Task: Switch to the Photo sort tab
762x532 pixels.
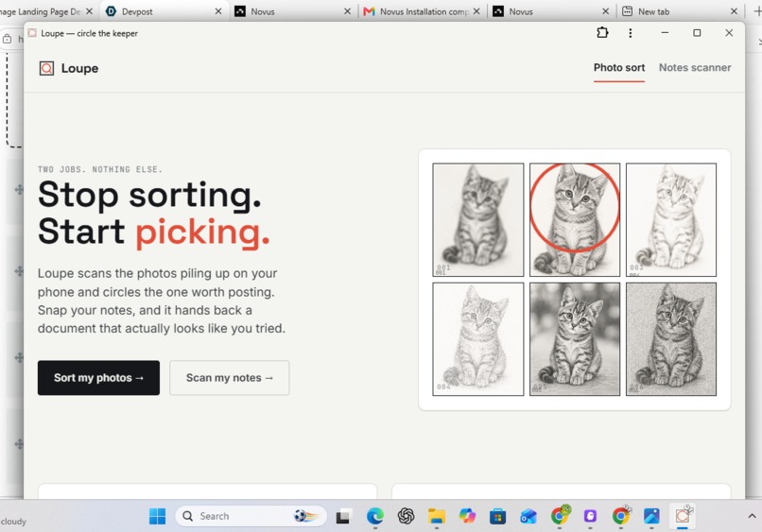Action: click(619, 67)
